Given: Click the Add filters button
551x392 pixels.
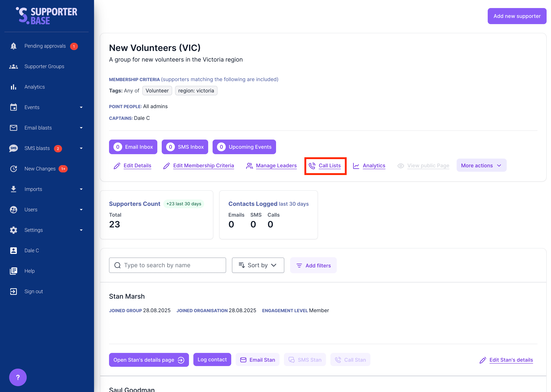Looking at the screenshot, I should pyautogui.click(x=313, y=265).
